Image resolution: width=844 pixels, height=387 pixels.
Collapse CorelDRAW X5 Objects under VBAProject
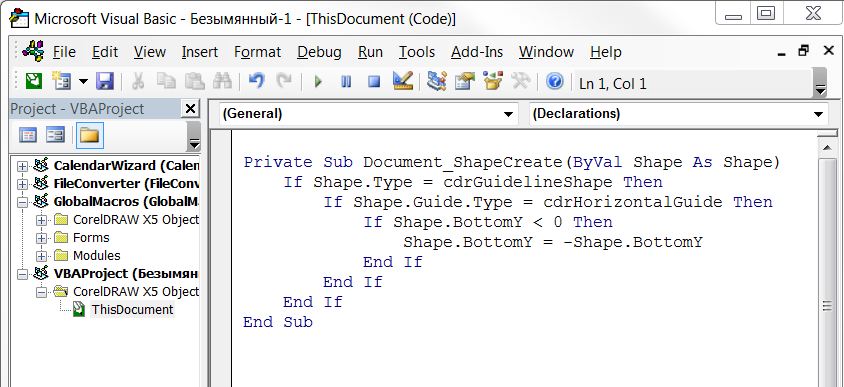42,292
